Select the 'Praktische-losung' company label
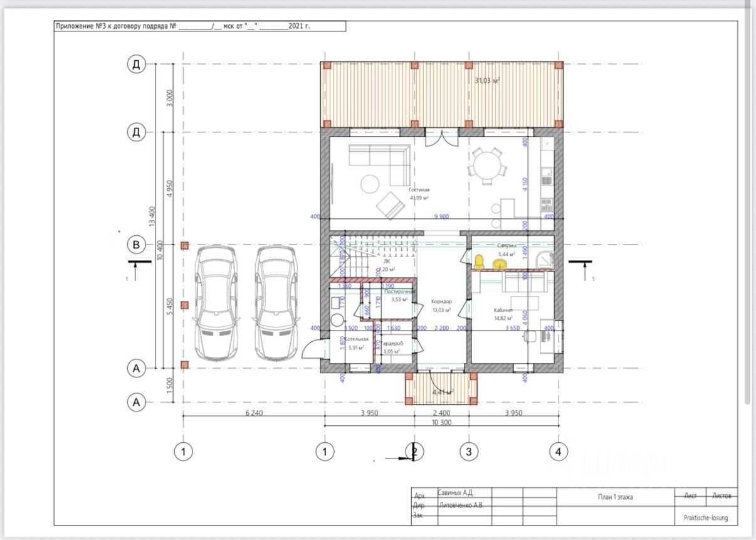The image size is (756, 540). (x=706, y=518)
